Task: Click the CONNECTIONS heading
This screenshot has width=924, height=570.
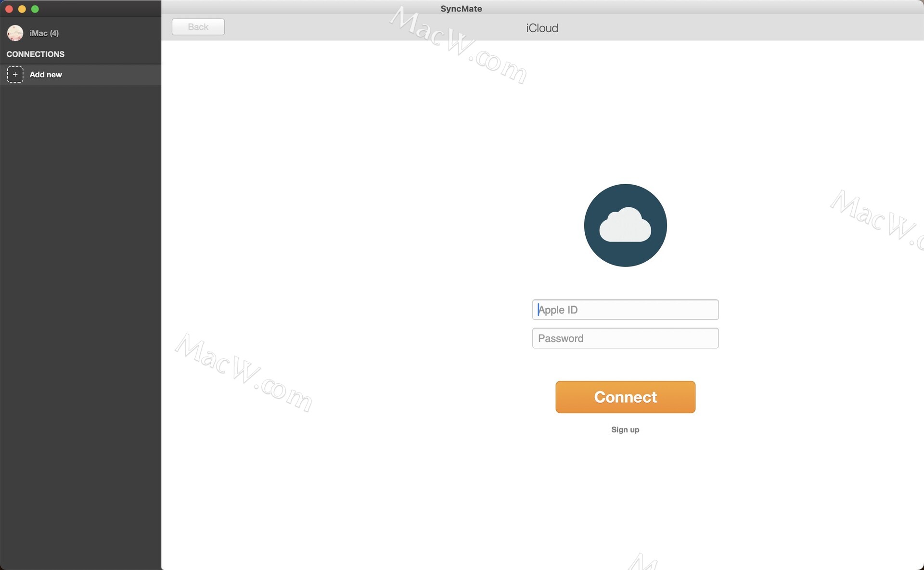Action: (35, 54)
